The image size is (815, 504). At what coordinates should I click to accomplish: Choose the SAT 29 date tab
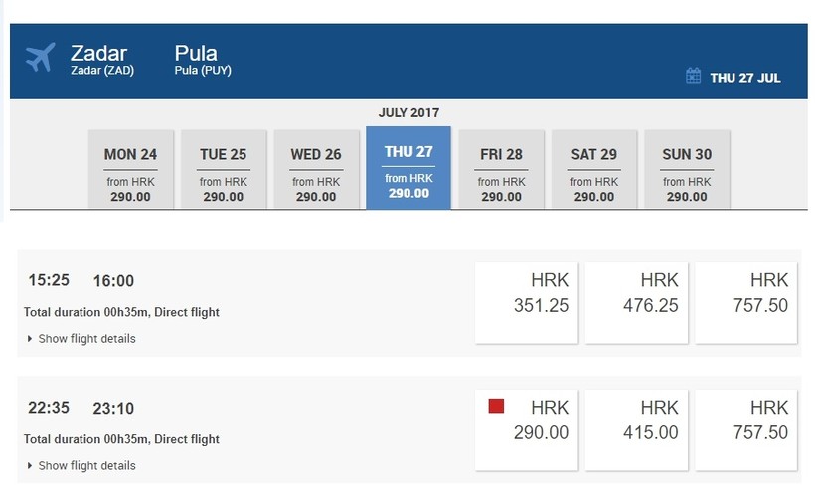coord(594,169)
